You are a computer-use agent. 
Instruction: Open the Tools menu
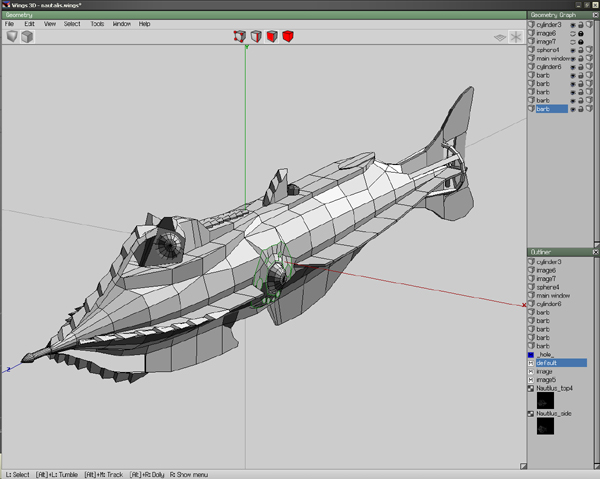tap(97, 23)
